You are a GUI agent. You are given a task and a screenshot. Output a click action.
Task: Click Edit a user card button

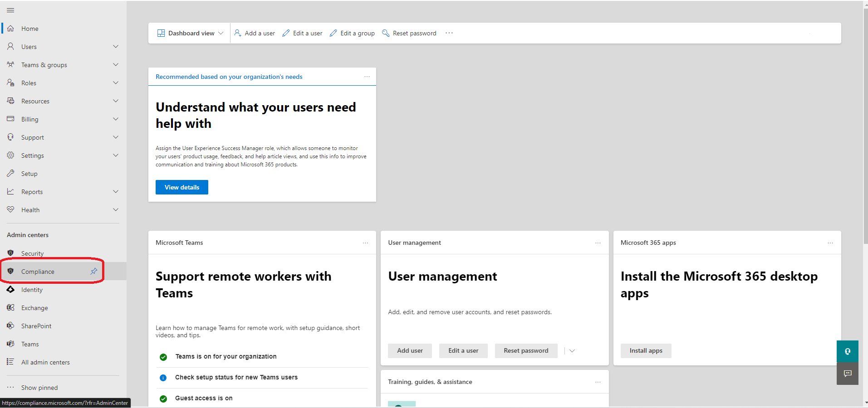463,351
